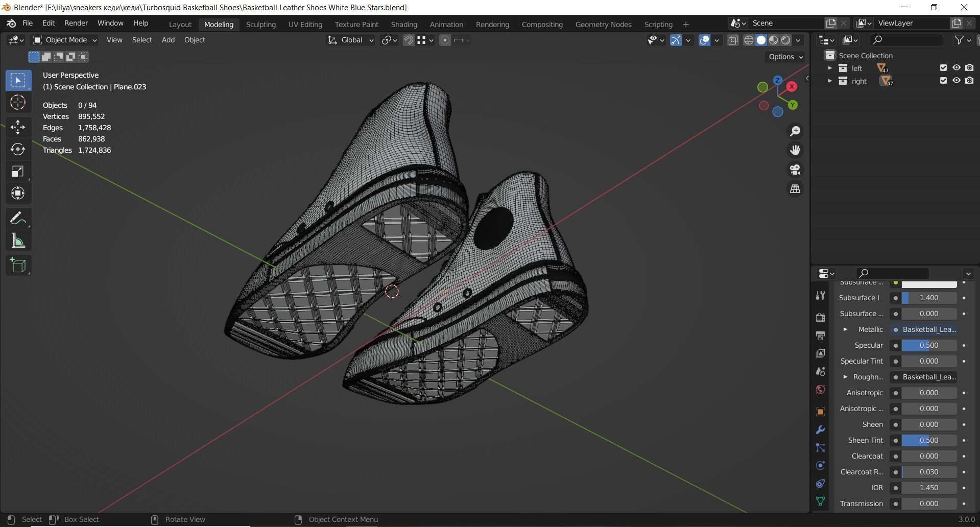Set selection mode to Extend existing selection
This screenshot has width=980, height=527.
coord(46,57)
